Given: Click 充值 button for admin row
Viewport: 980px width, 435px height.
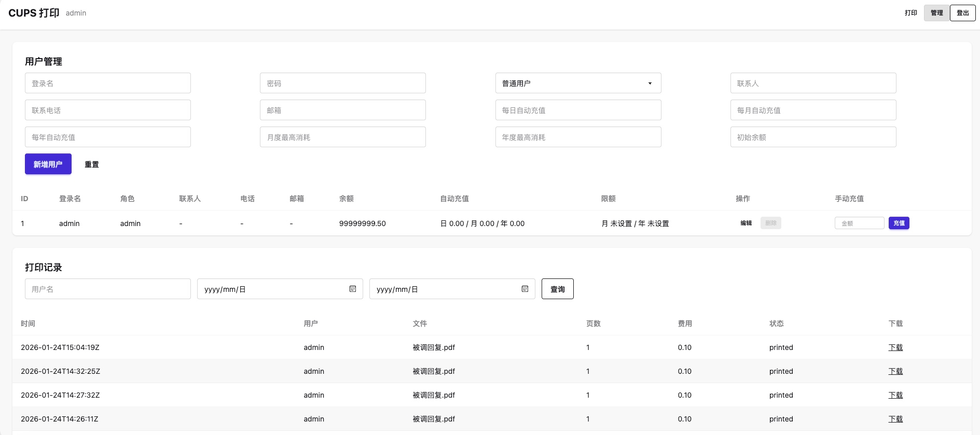Looking at the screenshot, I should 899,223.
